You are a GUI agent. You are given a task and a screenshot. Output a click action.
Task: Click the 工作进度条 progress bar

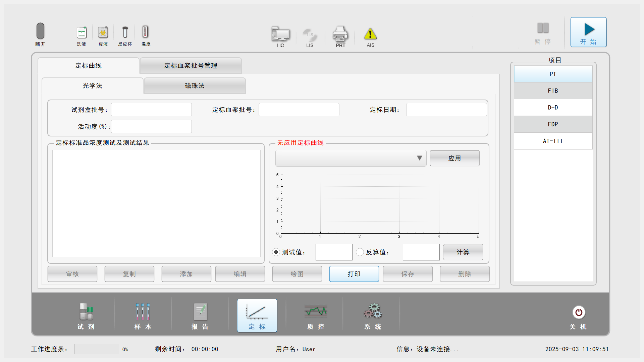pos(97,349)
